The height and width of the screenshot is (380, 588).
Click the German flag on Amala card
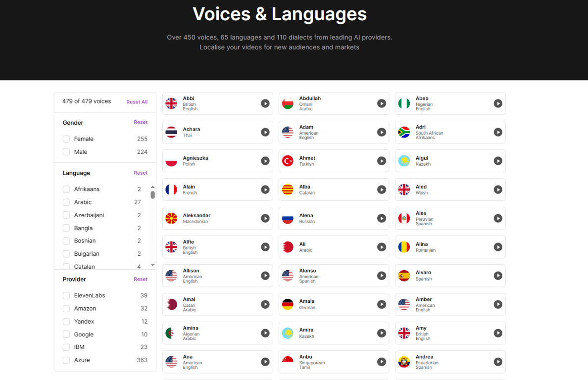point(288,304)
